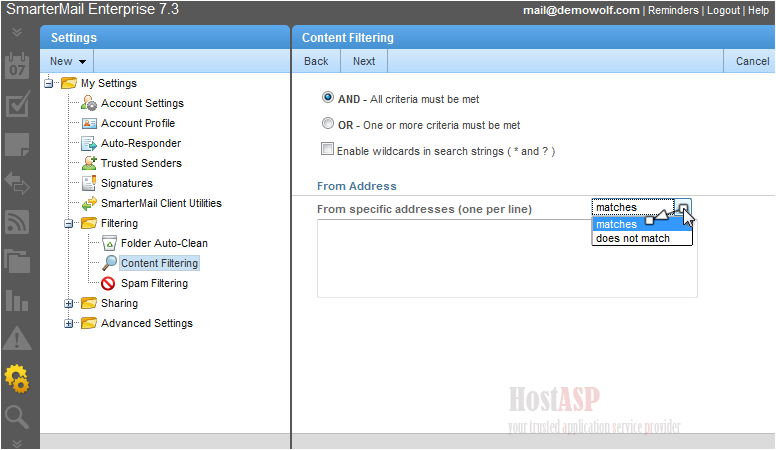Open the Reports bar chart icon in the sidebar
This screenshot has height=450, width=776.
[x=17, y=300]
